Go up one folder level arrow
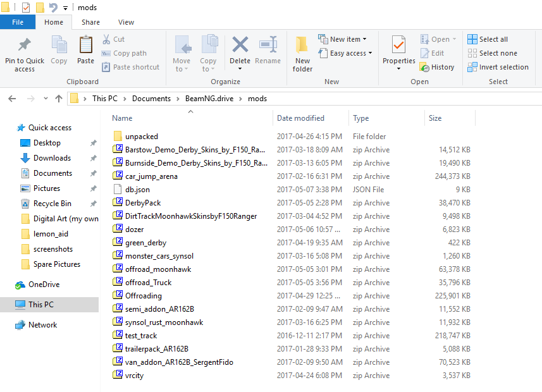This screenshot has height=392, width=542. coord(59,99)
